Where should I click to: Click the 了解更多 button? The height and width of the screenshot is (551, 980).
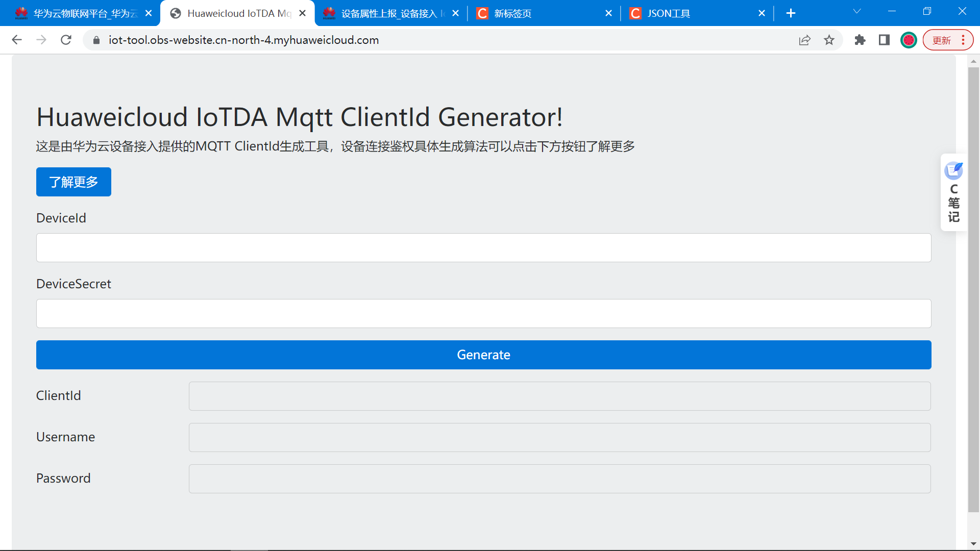point(73,182)
